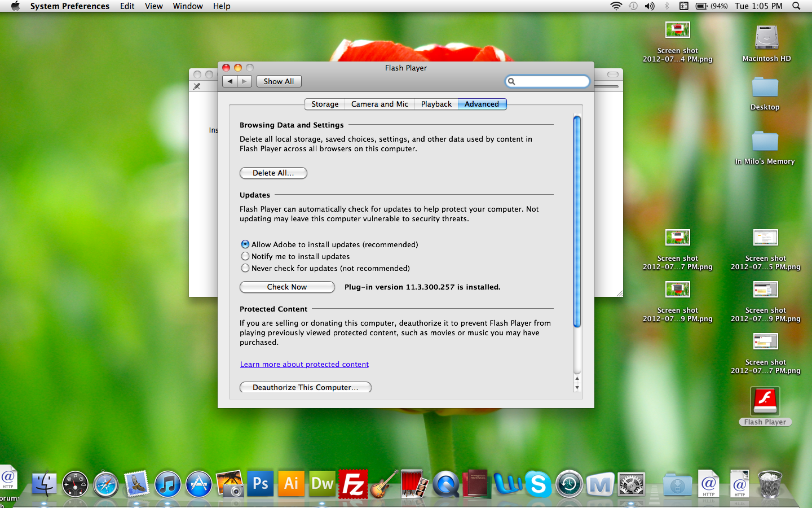
Task: Open the Apple menu
Action: 15,6
